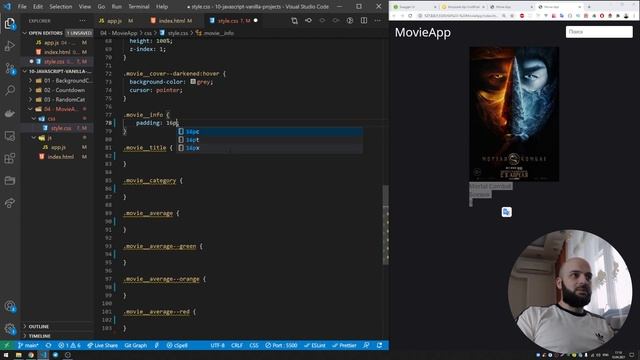
Task: Click the Mortal Kombat movie poster
Action: tap(514, 114)
